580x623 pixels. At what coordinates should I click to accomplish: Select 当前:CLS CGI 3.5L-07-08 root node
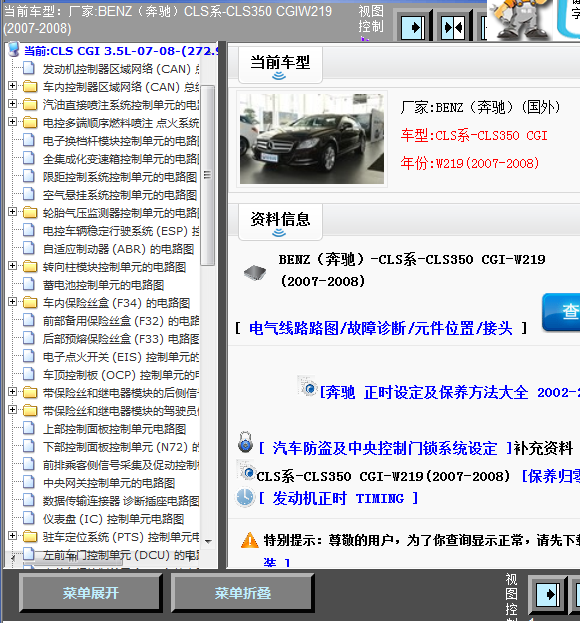(121, 51)
